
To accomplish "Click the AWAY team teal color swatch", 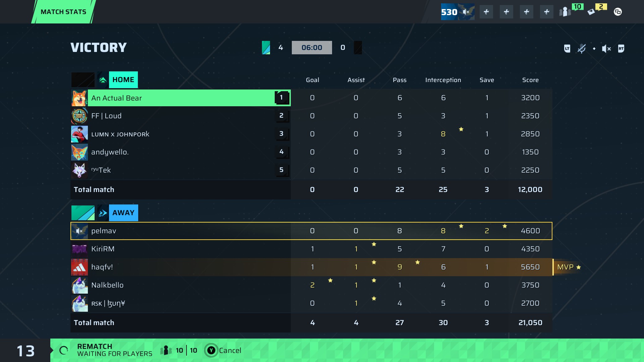I will [83, 213].
